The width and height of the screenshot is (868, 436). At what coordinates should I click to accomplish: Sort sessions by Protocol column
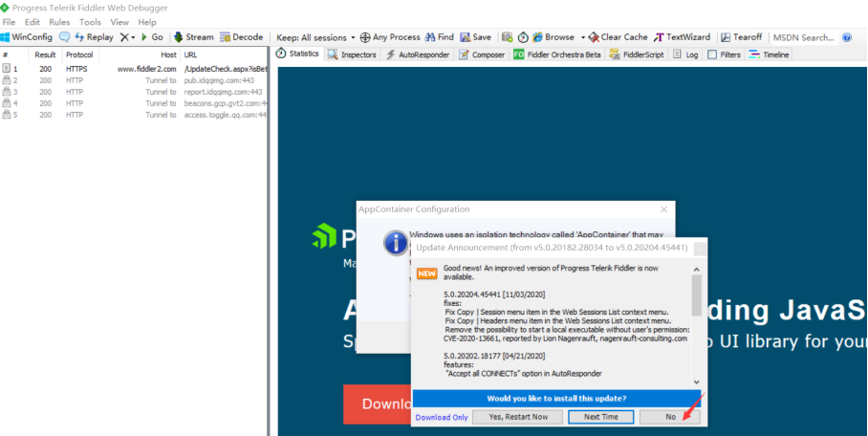(x=79, y=54)
